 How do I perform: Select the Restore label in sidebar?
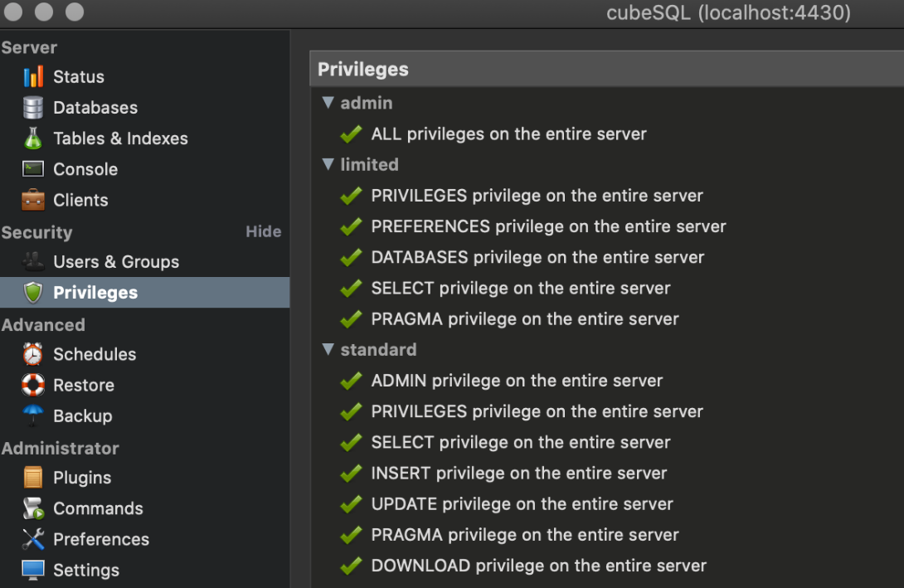(84, 385)
